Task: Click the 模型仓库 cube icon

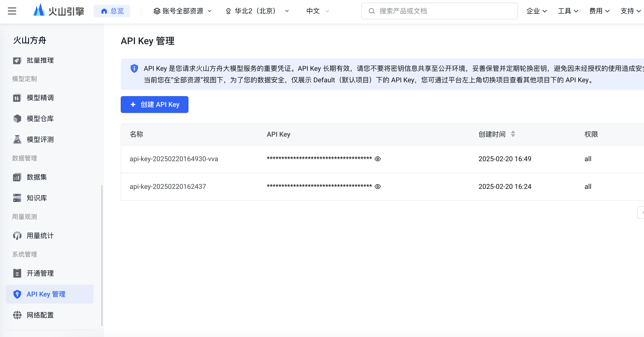Action: (x=17, y=119)
